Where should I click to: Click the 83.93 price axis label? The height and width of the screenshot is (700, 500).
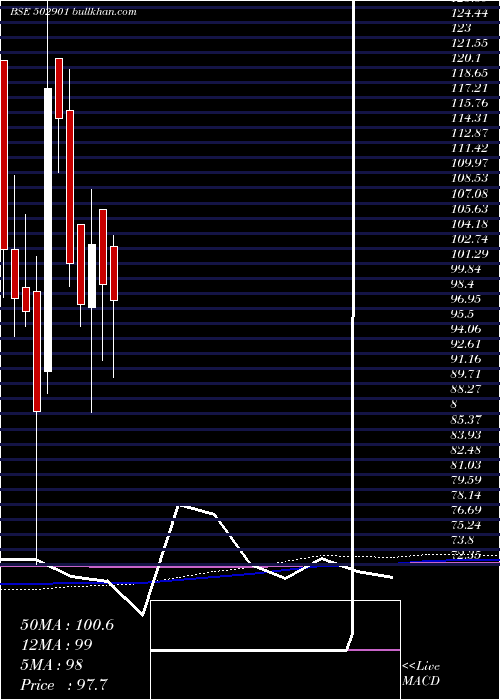(466, 434)
